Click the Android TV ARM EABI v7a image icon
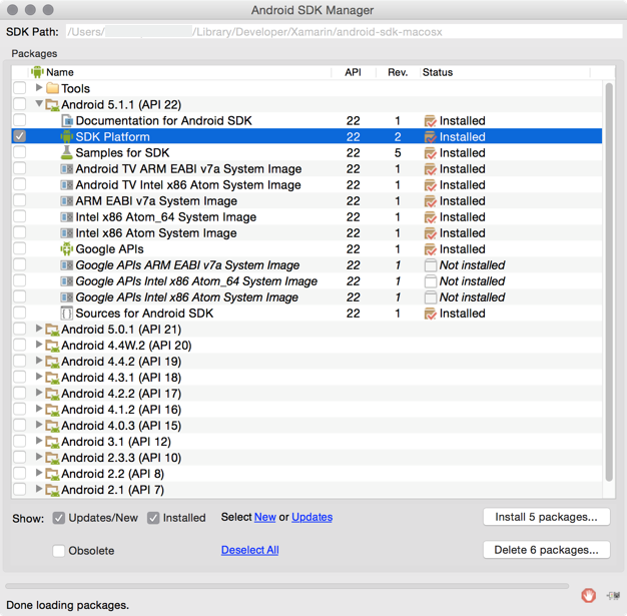The image size is (627, 616). [67, 169]
